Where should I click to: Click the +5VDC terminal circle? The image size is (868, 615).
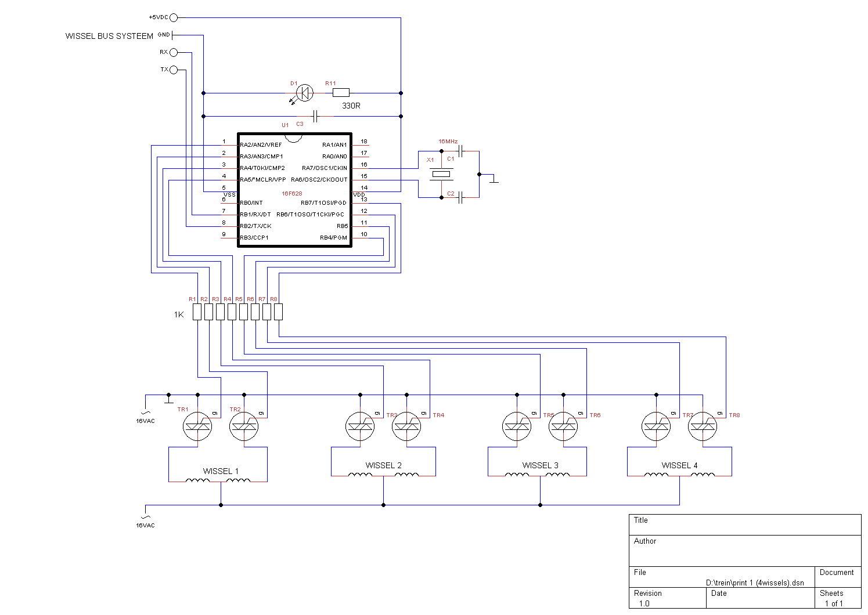(x=173, y=18)
